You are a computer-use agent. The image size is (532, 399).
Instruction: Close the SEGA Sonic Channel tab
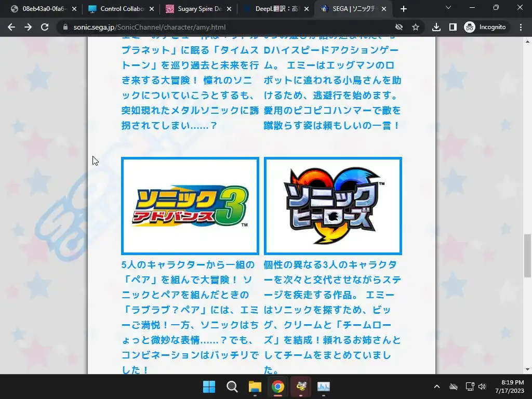point(384,9)
